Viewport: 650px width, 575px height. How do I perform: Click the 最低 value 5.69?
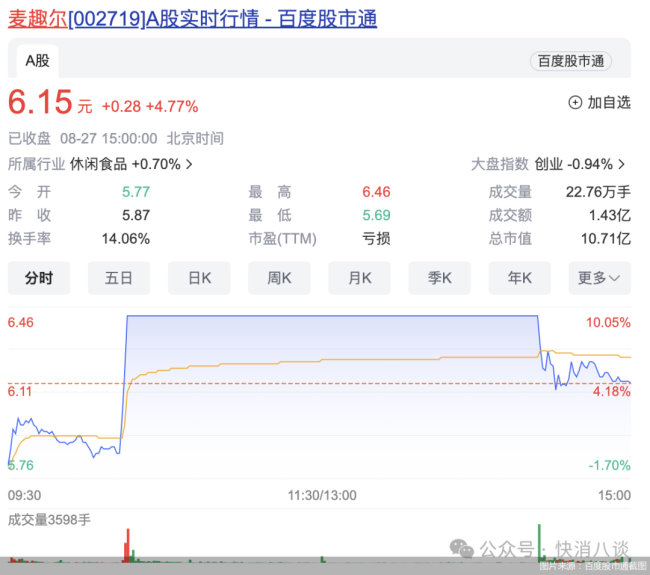click(376, 215)
